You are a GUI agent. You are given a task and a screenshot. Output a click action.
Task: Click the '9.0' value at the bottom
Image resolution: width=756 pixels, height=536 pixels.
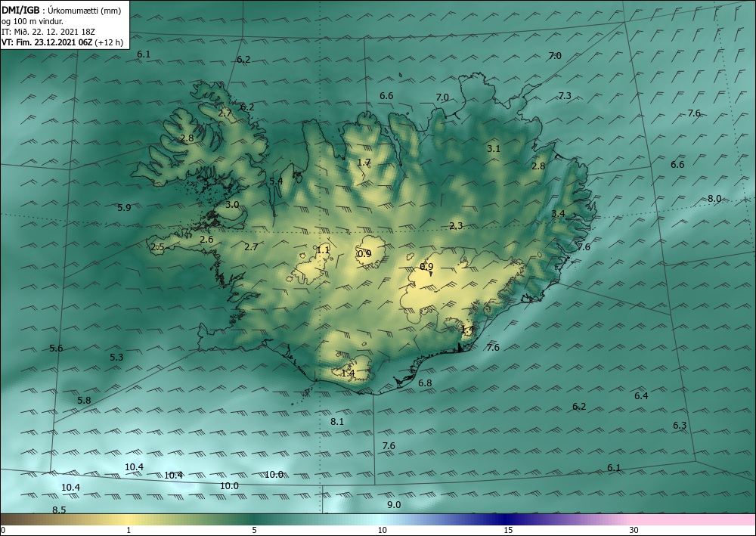coord(394,505)
